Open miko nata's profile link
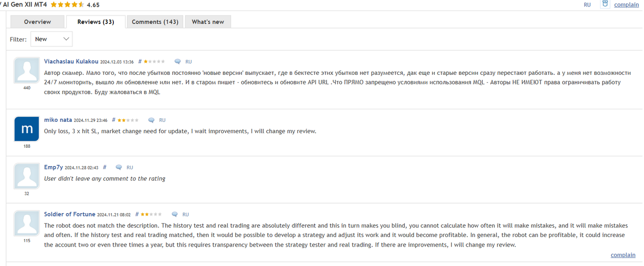Screen dimensions: 644x266 click(58, 120)
